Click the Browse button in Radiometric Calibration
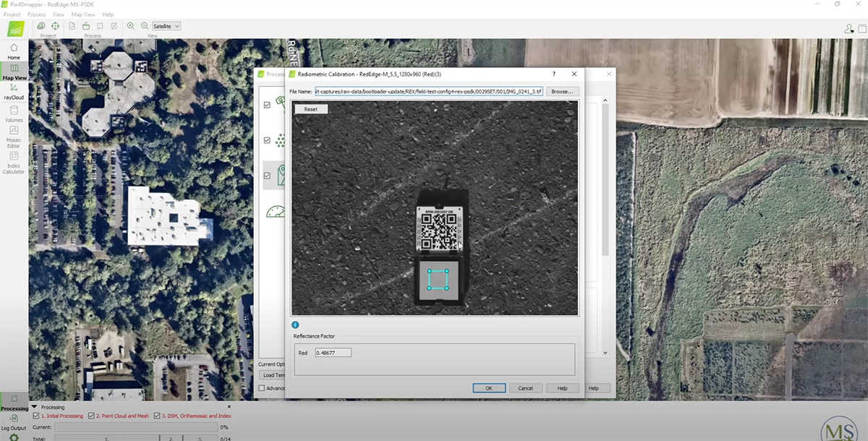The image size is (868, 441). (562, 91)
